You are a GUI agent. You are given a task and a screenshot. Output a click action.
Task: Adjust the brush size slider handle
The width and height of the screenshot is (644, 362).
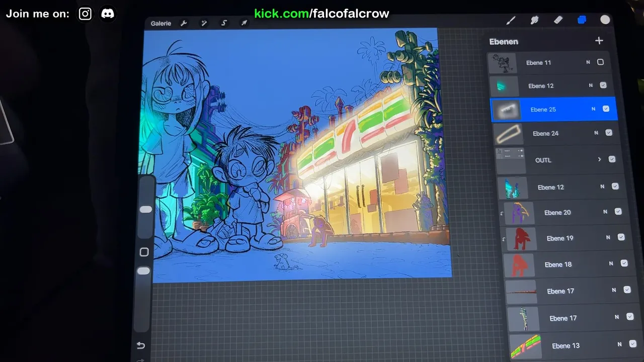[146, 209]
